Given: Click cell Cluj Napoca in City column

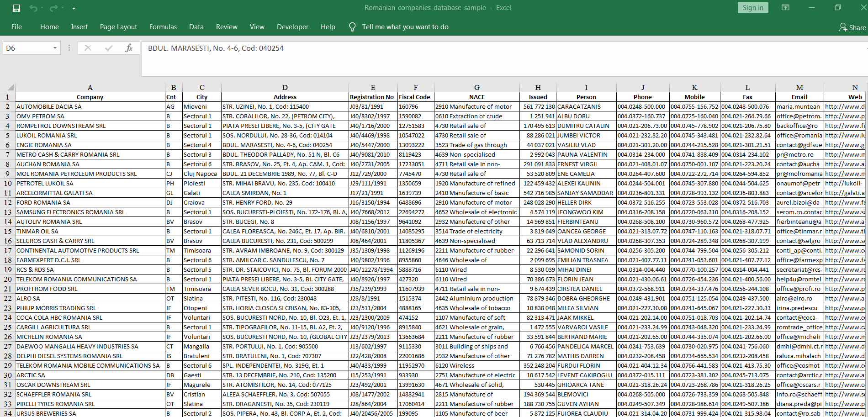Looking at the screenshot, I should 202,174.
